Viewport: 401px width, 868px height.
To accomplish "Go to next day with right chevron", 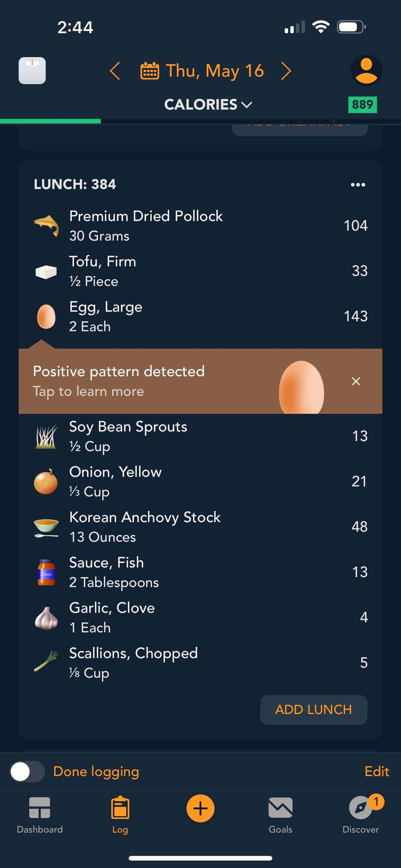I will [x=286, y=71].
